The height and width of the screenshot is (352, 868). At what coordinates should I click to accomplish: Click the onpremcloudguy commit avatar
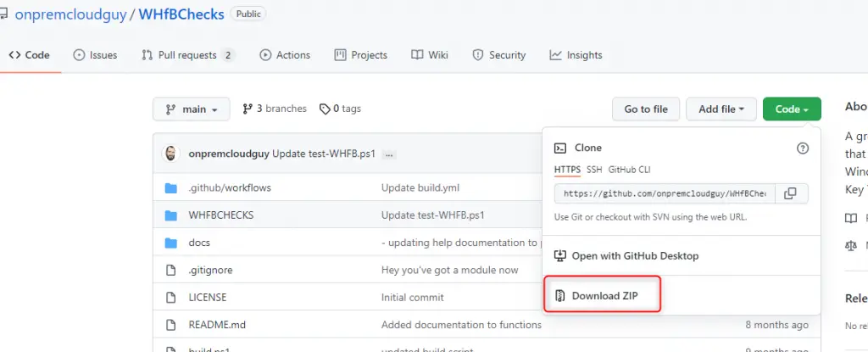click(x=170, y=154)
